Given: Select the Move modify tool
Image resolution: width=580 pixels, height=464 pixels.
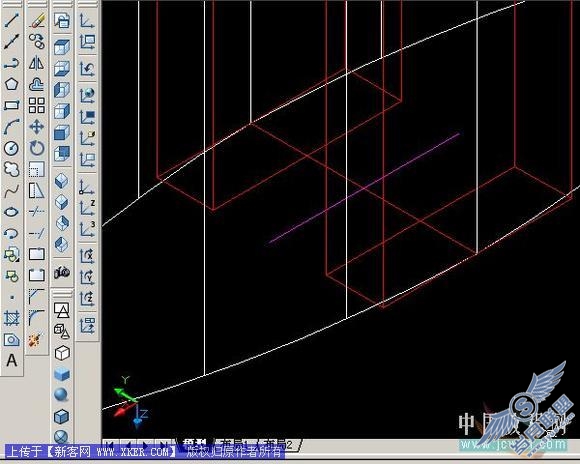Looking at the screenshot, I should 37,127.
